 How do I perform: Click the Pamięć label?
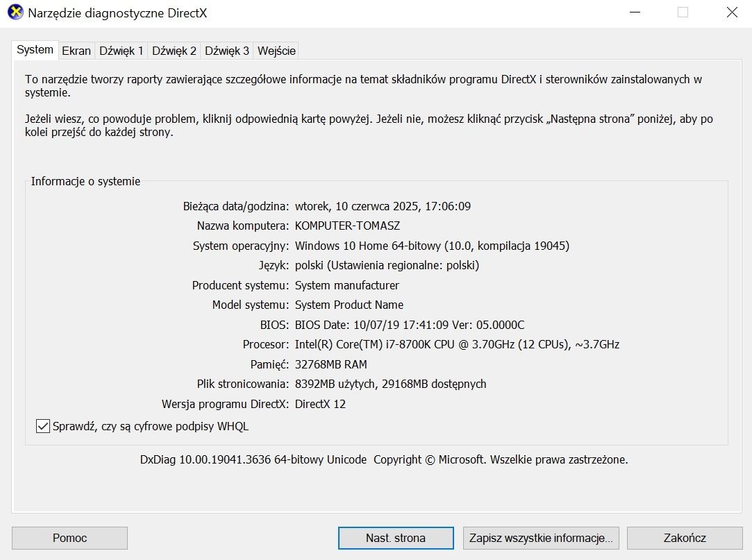tap(269, 365)
